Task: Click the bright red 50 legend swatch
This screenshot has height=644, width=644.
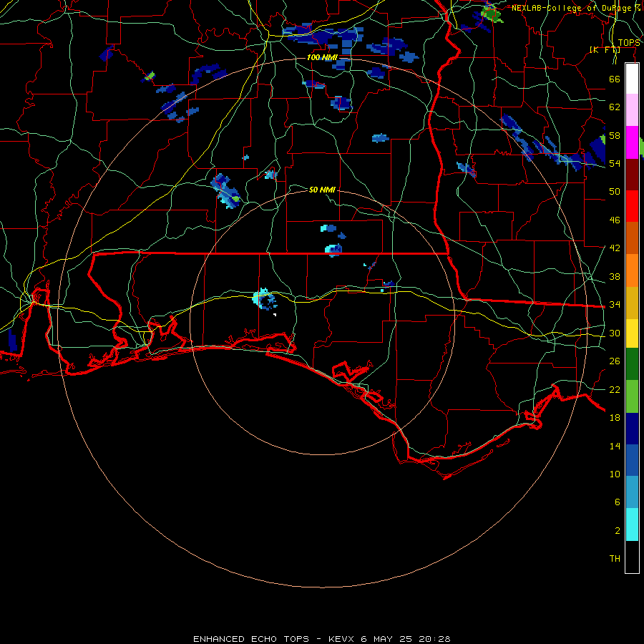Action: 632,206
